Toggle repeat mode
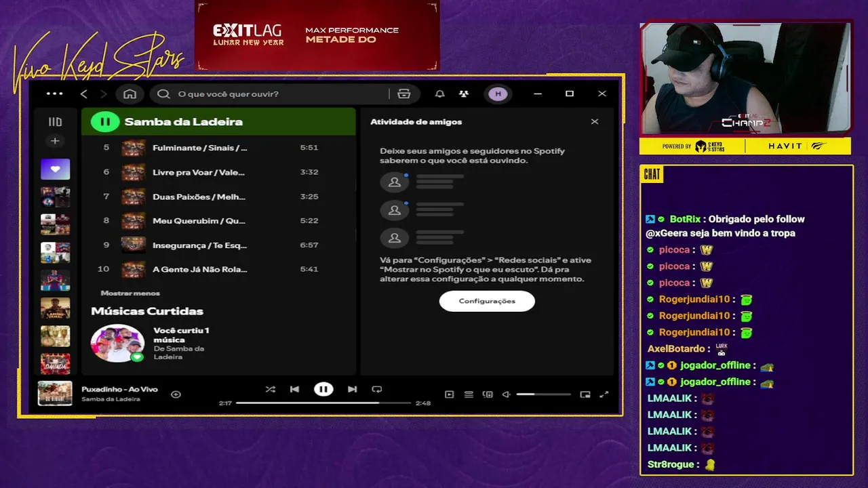Screen dimensions: 868x488 pos(377,389)
